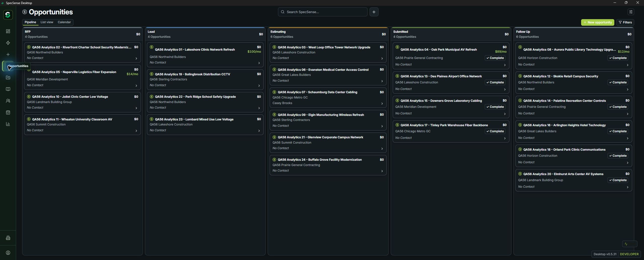This screenshot has width=644, height=260.
Task: Open the building icon near sidebar bottom
Action: [8, 238]
